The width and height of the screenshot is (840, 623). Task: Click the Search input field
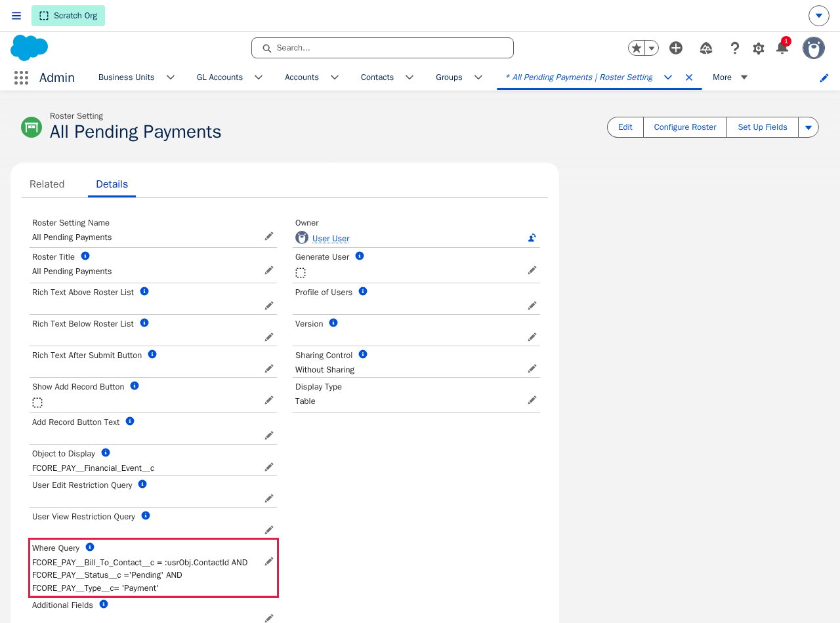pyautogui.click(x=383, y=48)
